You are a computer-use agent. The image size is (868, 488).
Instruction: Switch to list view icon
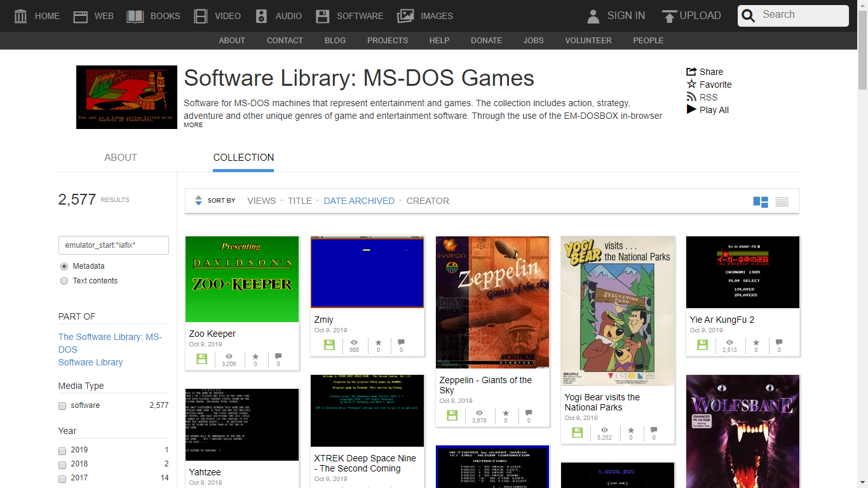pyautogui.click(x=782, y=202)
